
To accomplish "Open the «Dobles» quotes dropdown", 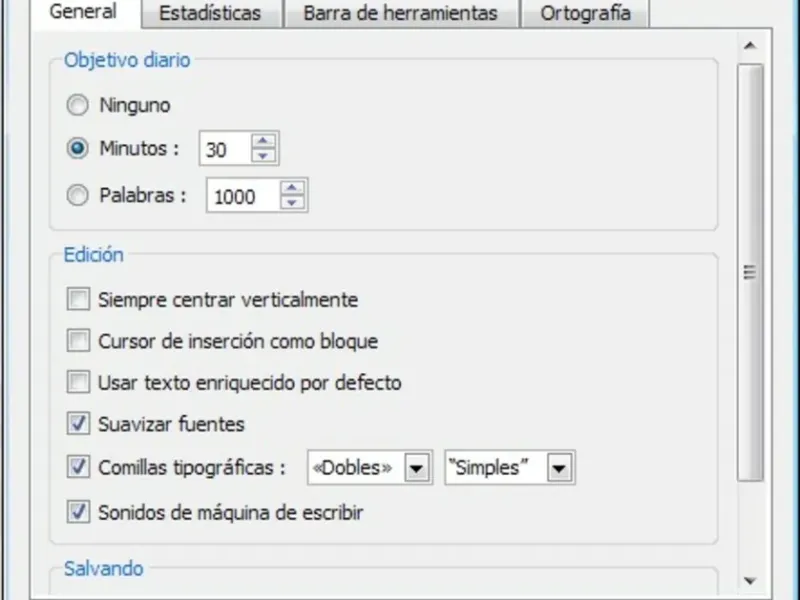I will pos(418,468).
